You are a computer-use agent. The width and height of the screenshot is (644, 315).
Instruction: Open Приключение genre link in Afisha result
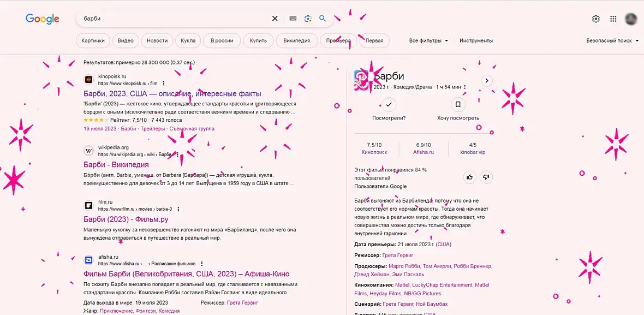click(x=117, y=311)
